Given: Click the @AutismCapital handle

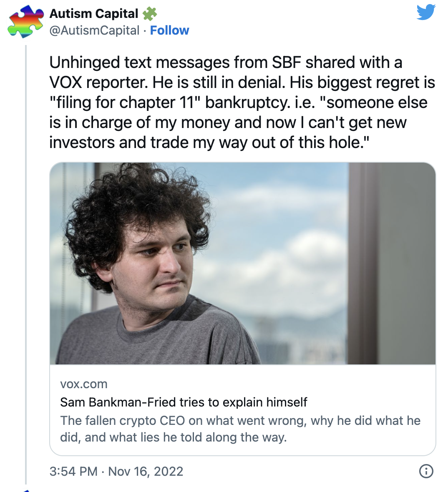Looking at the screenshot, I should [94, 30].
